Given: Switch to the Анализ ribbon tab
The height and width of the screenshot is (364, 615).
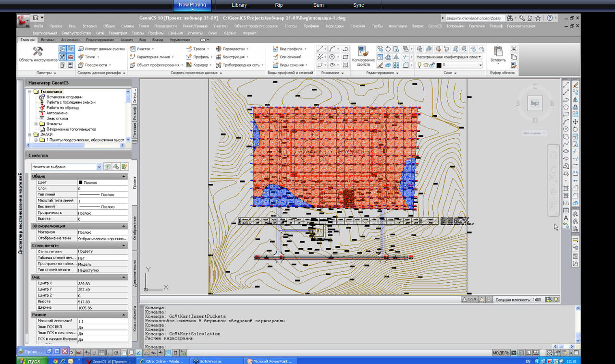Looking at the screenshot, I should pos(126,40).
